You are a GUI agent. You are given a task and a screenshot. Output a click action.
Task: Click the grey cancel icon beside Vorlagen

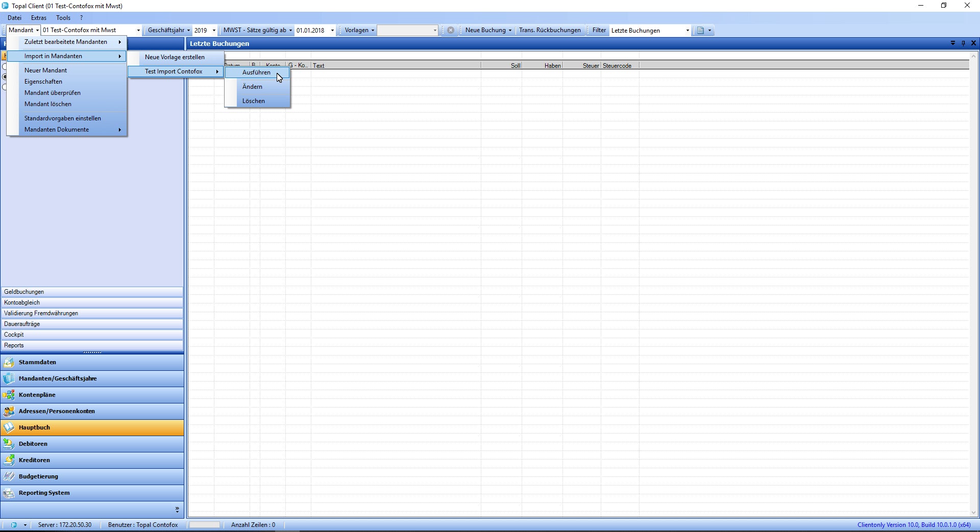[x=451, y=31]
